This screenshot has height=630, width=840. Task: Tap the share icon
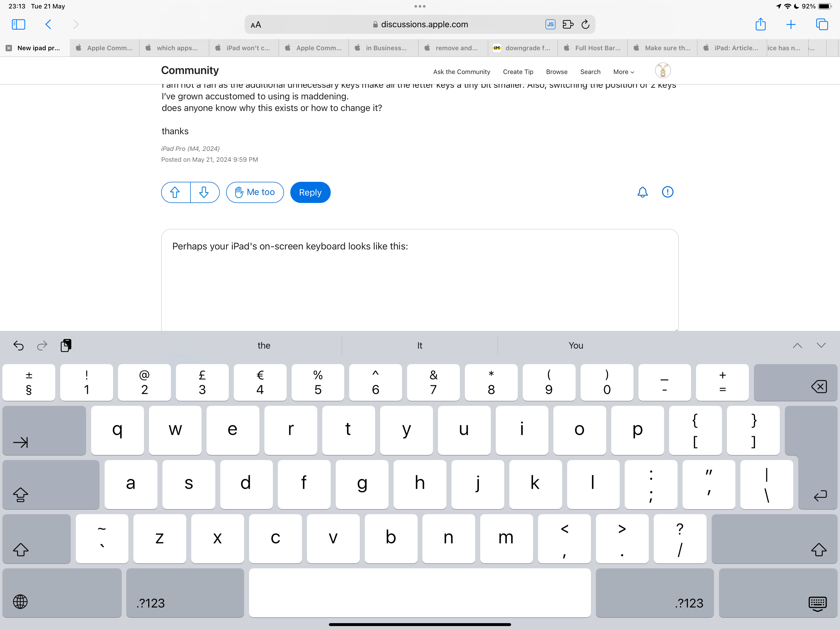click(761, 24)
